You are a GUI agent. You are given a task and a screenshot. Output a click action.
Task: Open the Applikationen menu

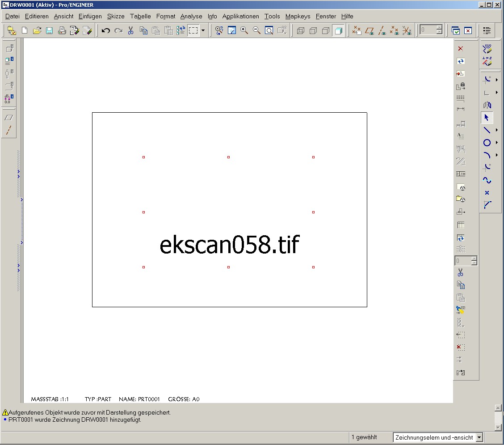tap(240, 17)
